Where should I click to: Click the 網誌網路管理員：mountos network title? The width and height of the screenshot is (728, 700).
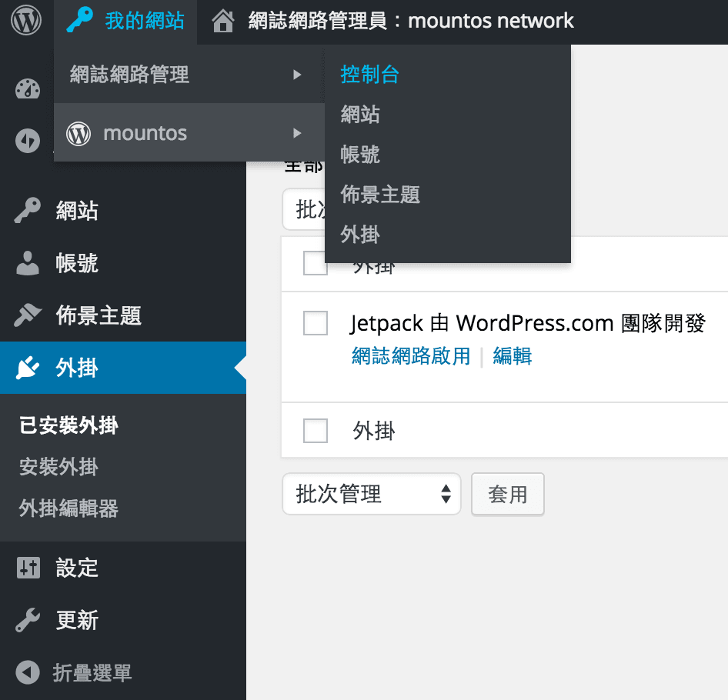[x=411, y=22]
